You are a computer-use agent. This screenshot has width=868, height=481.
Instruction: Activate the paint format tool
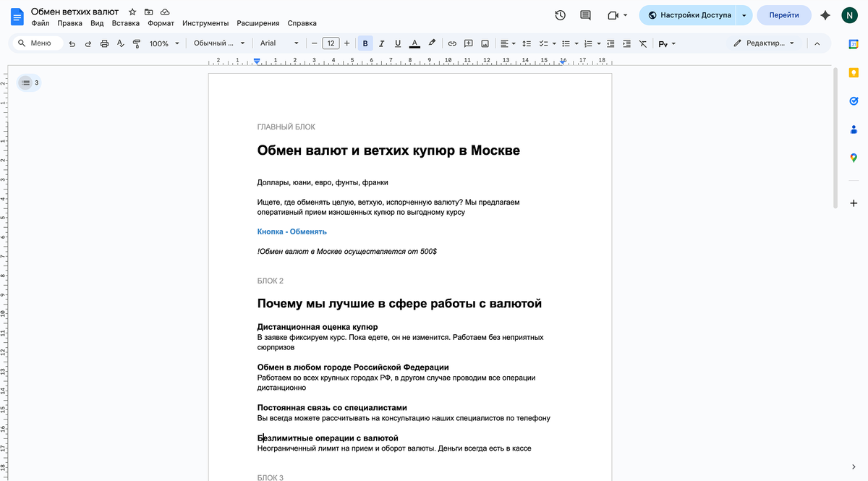coord(136,43)
